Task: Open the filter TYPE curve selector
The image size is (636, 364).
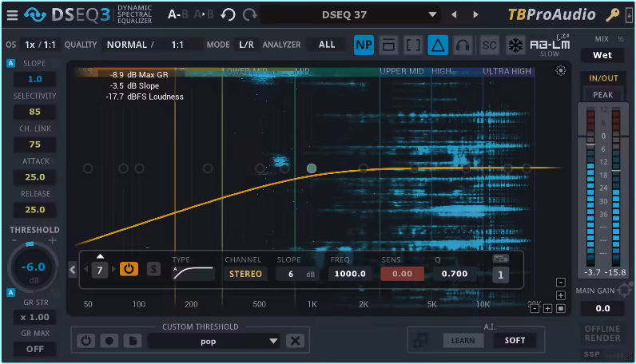Action: tap(193, 273)
